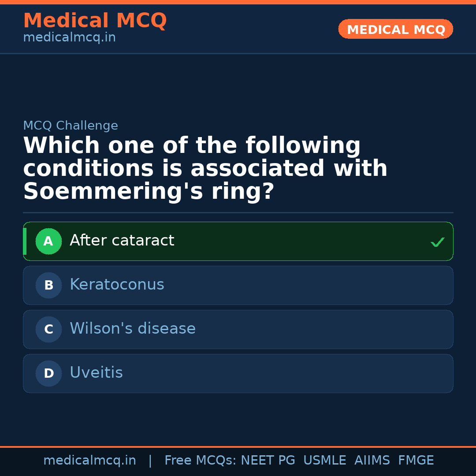Click the green checkmark on correct answer
The width and height of the screenshot is (476, 476).
point(437,242)
